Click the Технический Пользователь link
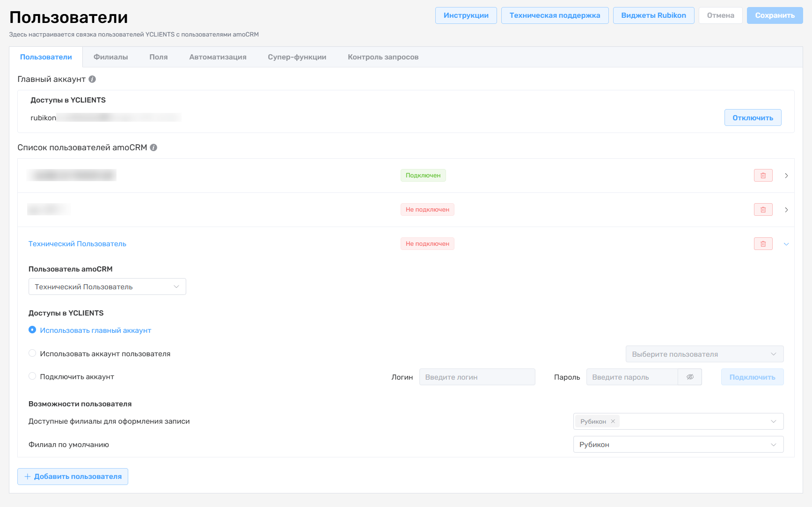812x507 pixels. (x=77, y=244)
